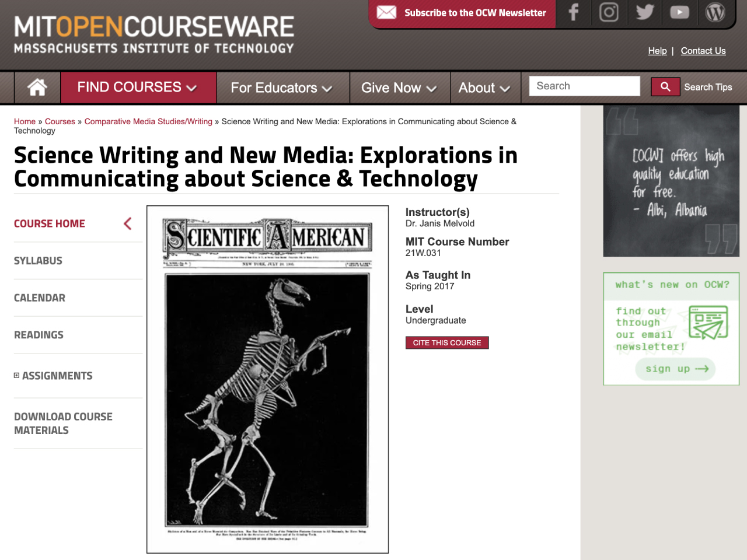Focus the Search input field

click(x=584, y=86)
